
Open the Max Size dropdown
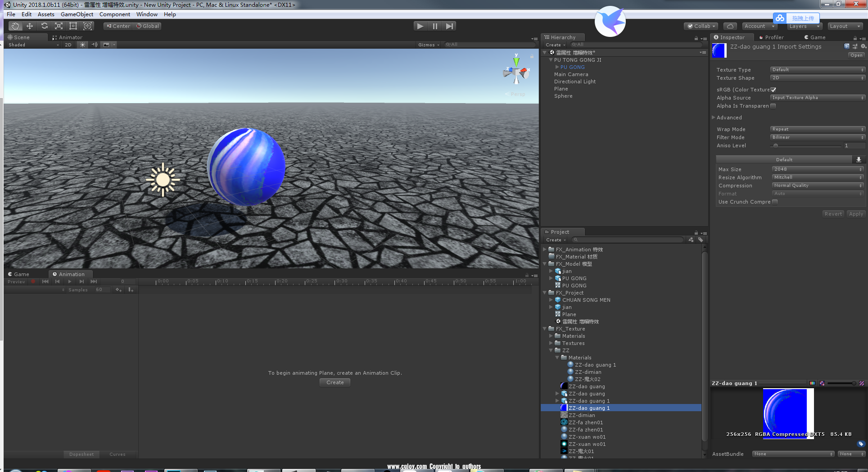[818, 169]
